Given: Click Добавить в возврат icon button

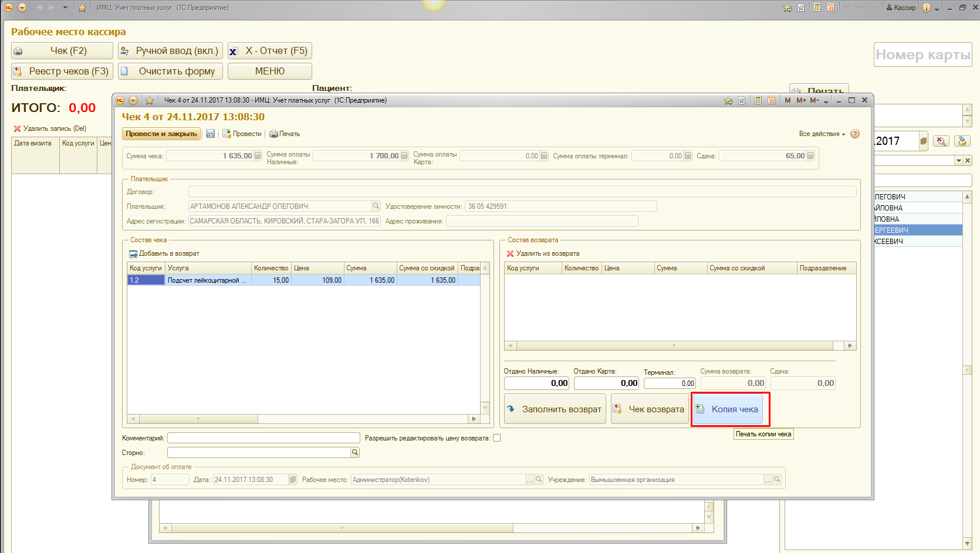Looking at the screenshot, I should tap(133, 253).
